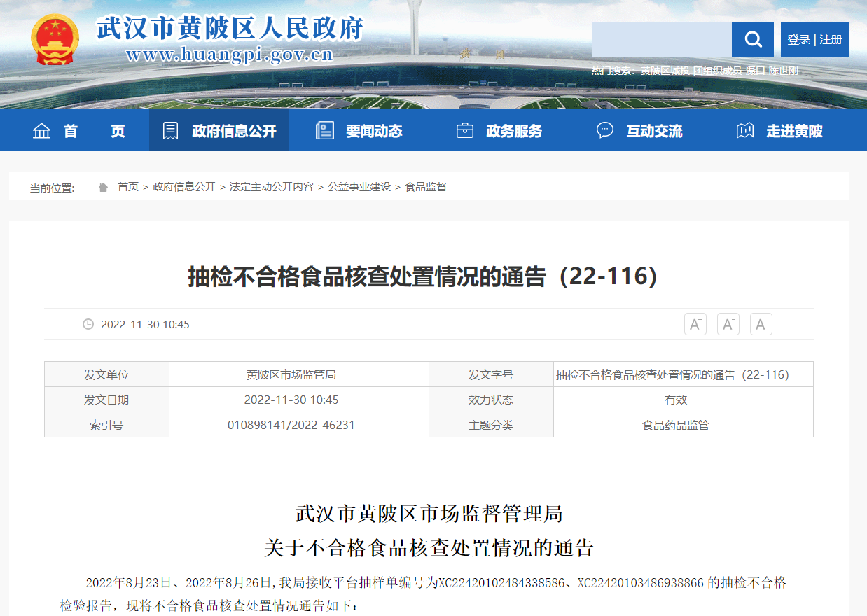Image resolution: width=867 pixels, height=616 pixels.
Task: Click publish time 2022-11-30 10:45 under title
Action: pos(145,324)
